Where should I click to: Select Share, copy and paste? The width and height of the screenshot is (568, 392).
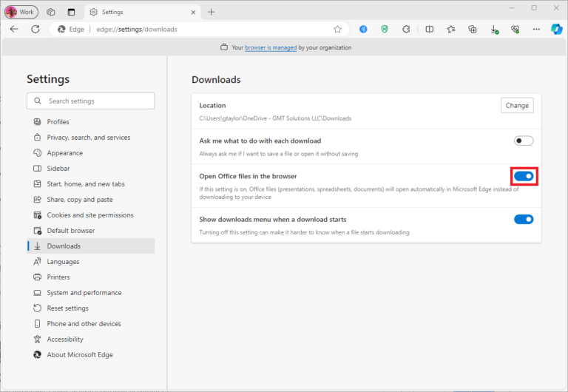90,200
